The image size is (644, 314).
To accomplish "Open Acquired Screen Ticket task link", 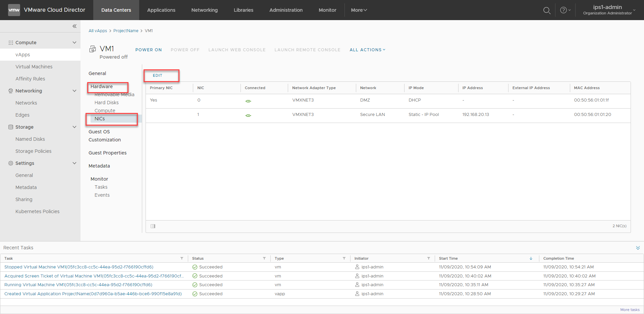I will [94, 276].
